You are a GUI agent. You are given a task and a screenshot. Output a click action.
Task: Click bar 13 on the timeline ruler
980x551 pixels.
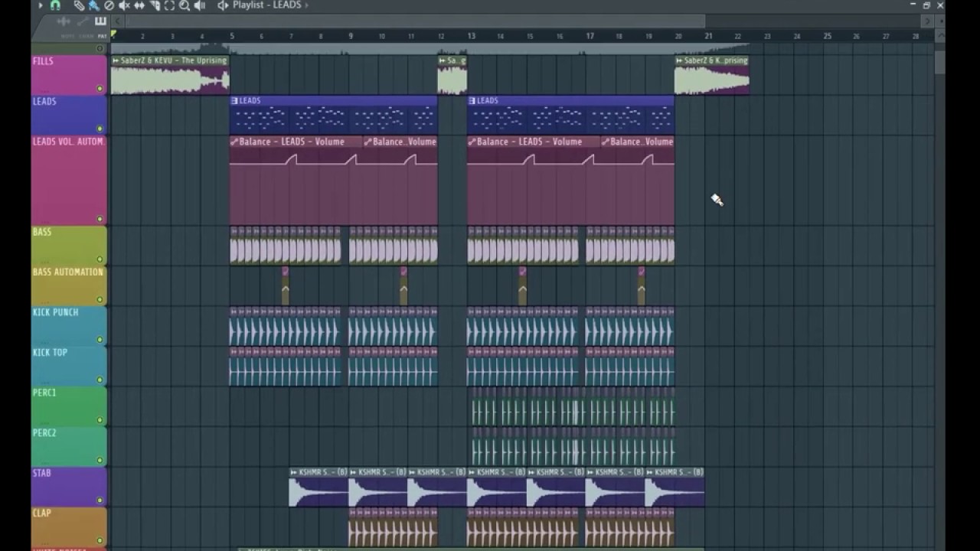tap(471, 36)
